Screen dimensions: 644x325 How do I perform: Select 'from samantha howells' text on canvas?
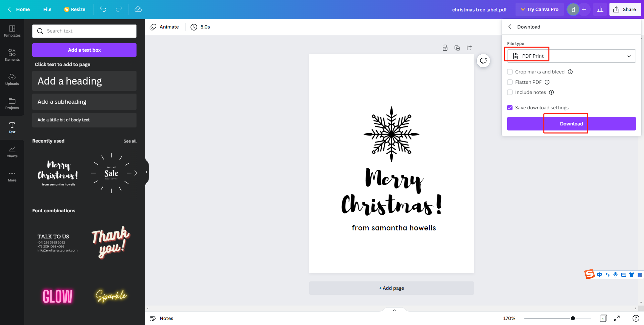tap(394, 228)
